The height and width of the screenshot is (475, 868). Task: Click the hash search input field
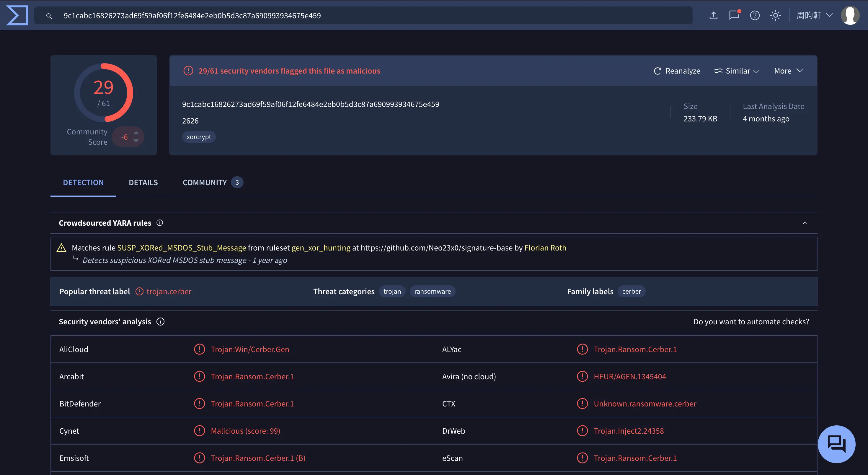(363, 15)
